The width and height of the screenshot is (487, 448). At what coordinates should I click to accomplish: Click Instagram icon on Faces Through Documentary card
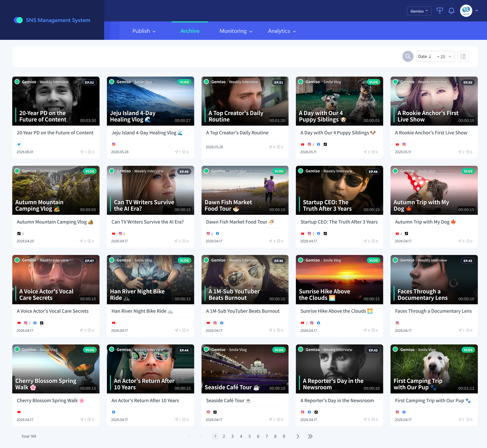[x=397, y=323]
